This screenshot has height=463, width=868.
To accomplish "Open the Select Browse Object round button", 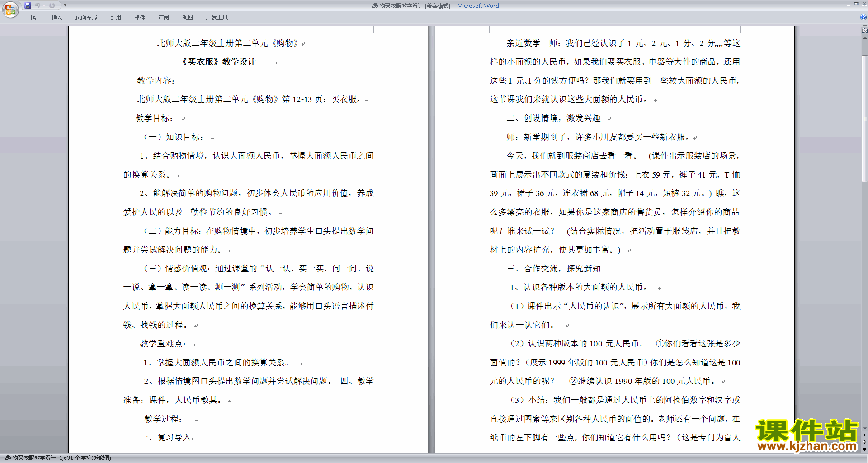I will [864, 442].
